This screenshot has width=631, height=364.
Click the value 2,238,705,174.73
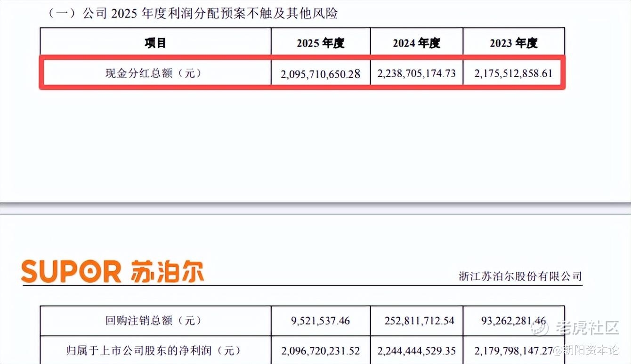click(417, 73)
